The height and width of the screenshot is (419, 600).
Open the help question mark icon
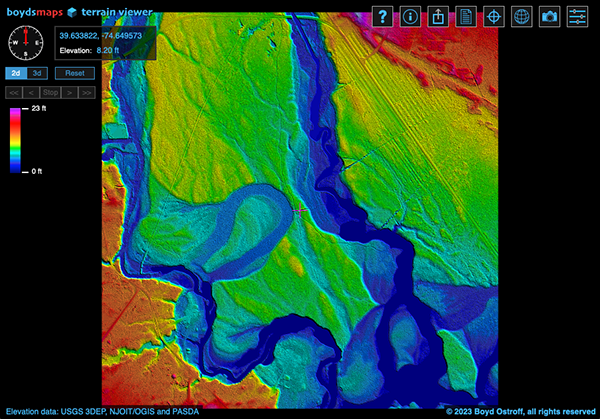tap(384, 16)
